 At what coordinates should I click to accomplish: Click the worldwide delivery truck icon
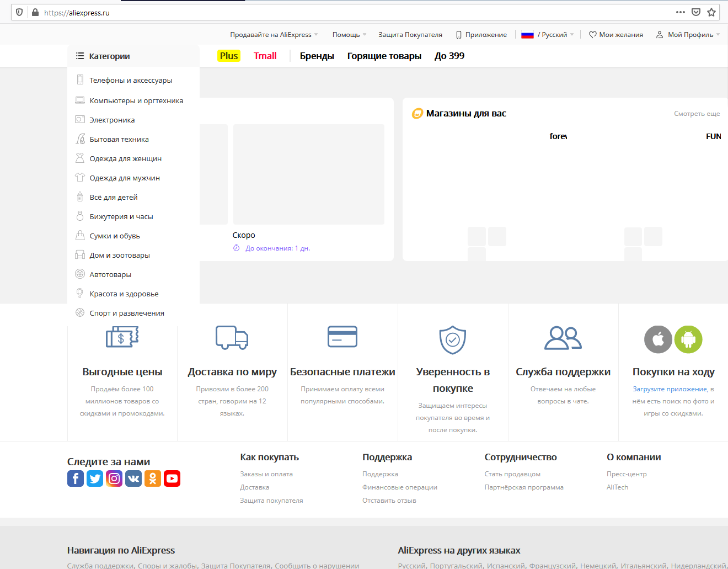click(232, 338)
